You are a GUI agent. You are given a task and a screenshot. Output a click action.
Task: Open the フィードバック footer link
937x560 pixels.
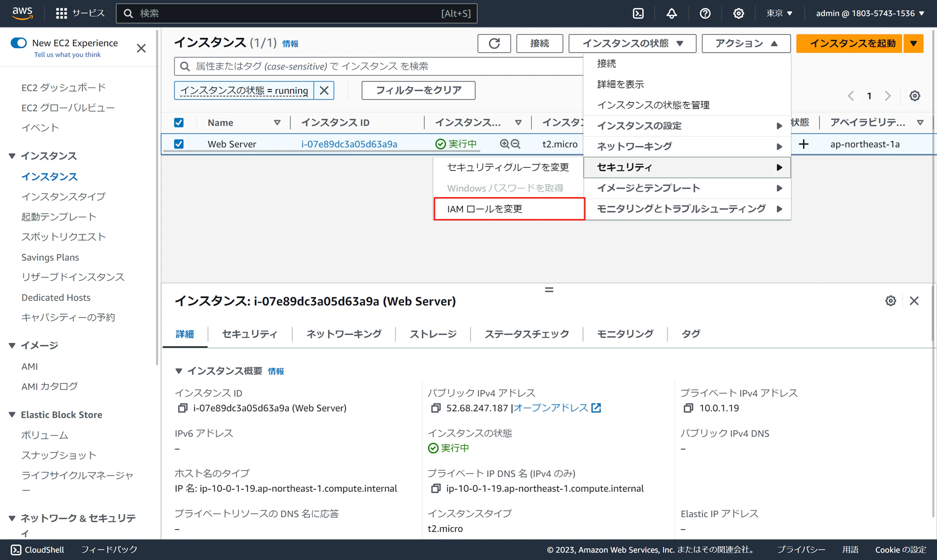tap(109, 550)
